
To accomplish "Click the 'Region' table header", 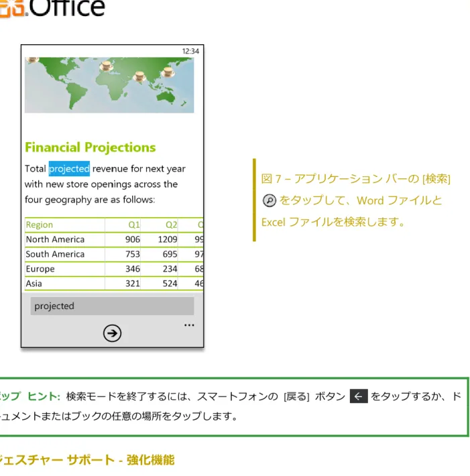I will [40, 225].
